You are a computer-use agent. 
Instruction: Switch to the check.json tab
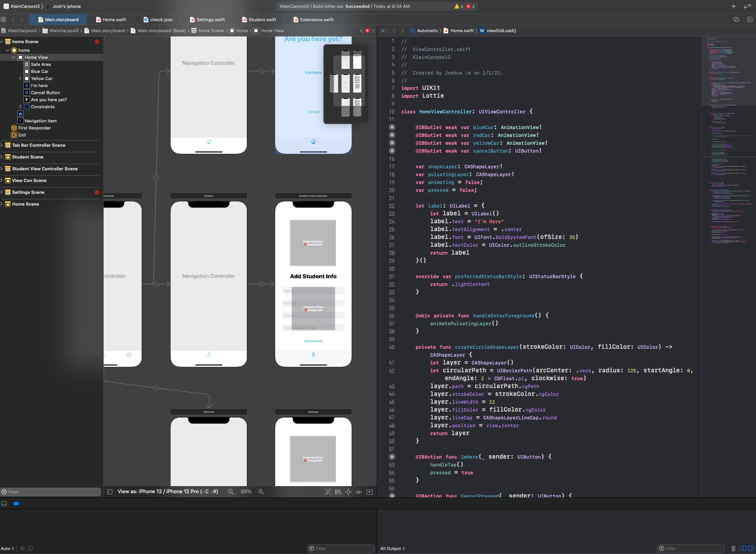coord(161,20)
